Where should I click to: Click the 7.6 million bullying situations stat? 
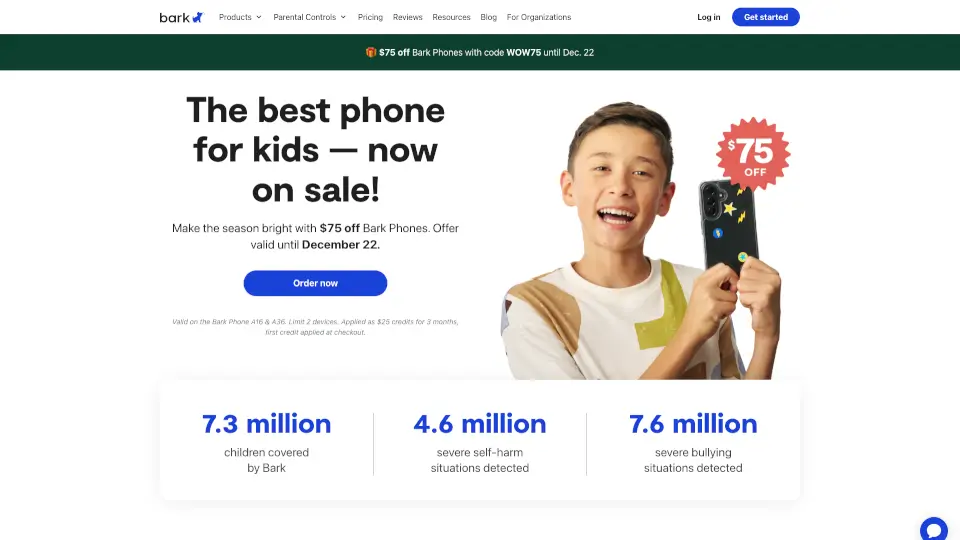click(693, 442)
